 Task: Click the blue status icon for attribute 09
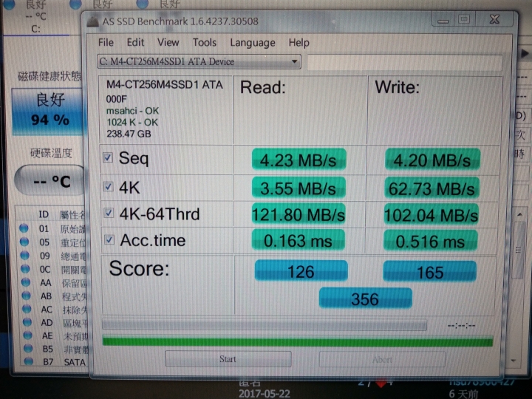pos(24,255)
